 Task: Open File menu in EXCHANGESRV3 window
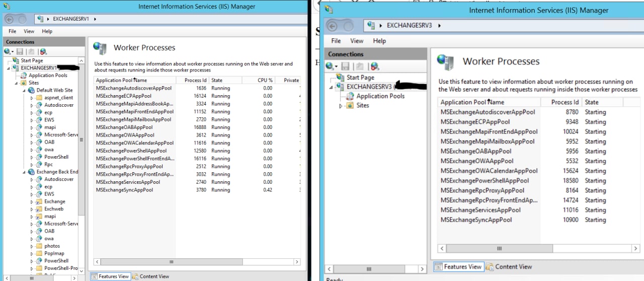(336, 41)
